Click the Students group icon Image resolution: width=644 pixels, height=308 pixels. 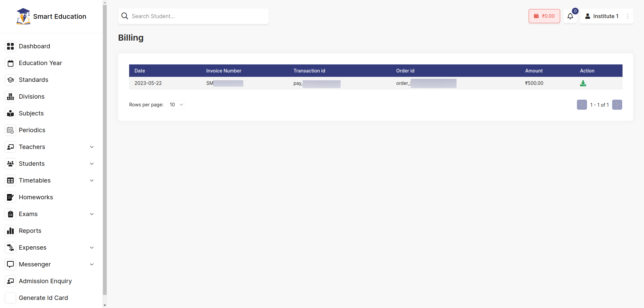coord(10,164)
